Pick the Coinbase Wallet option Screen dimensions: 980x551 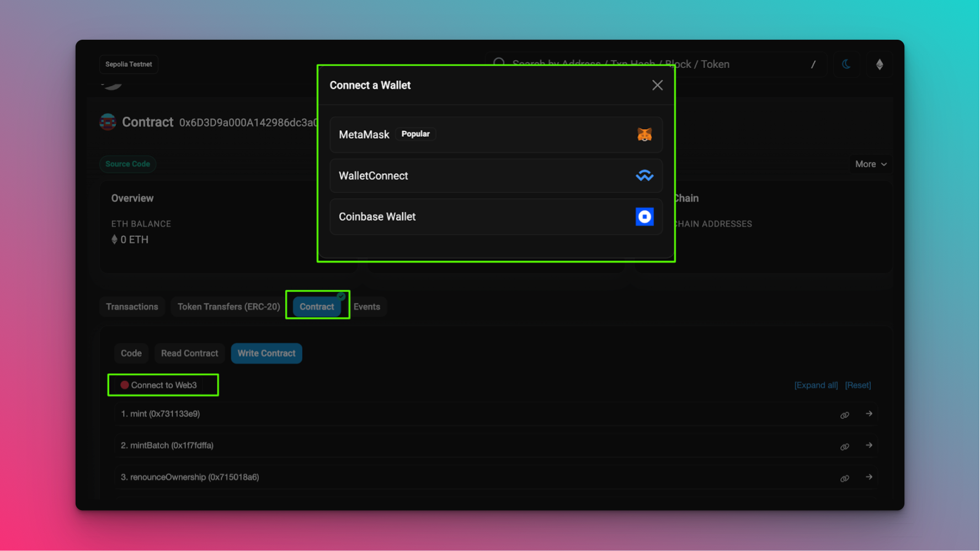coord(496,217)
